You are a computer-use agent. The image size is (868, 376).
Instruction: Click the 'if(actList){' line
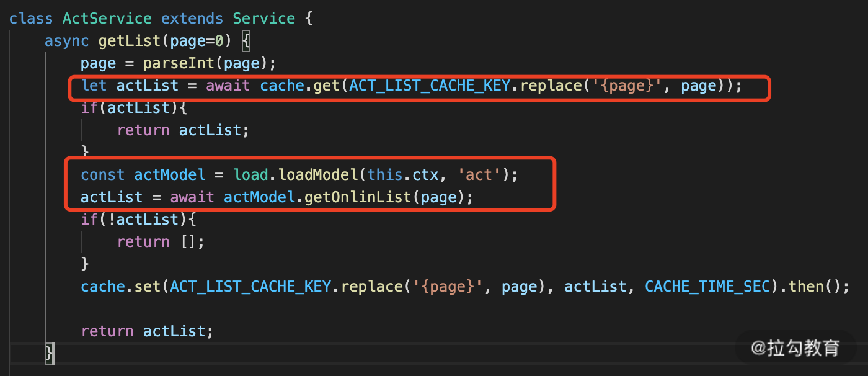pyautogui.click(x=134, y=108)
